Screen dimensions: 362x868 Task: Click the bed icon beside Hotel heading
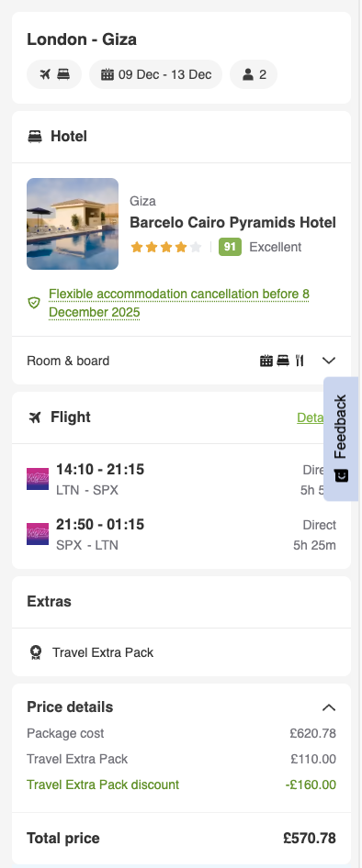click(x=35, y=136)
